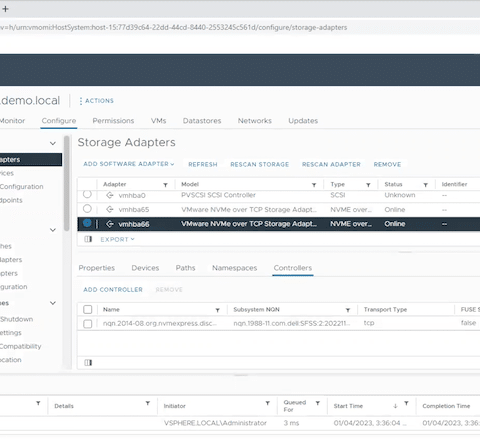This screenshot has height=445, width=480.
Task: Filter the Queued For column
Action: [318, 403]
